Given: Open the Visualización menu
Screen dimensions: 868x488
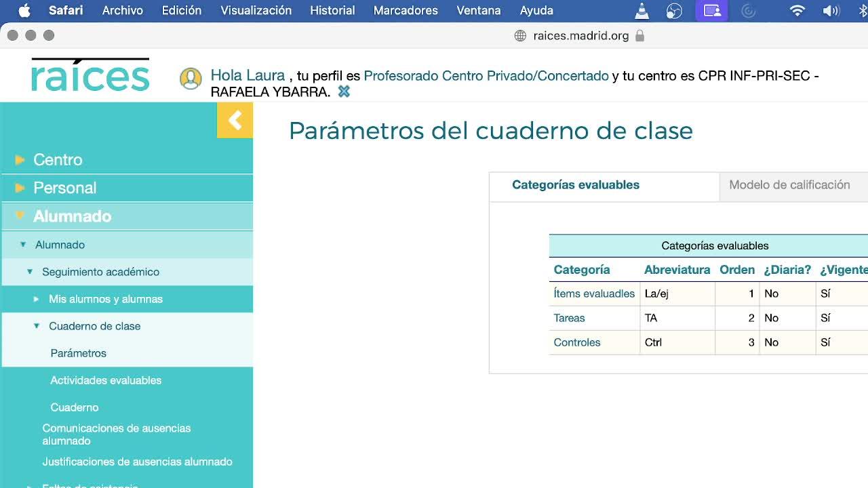Looking at the screenshot, I should [x=256, y=10].
